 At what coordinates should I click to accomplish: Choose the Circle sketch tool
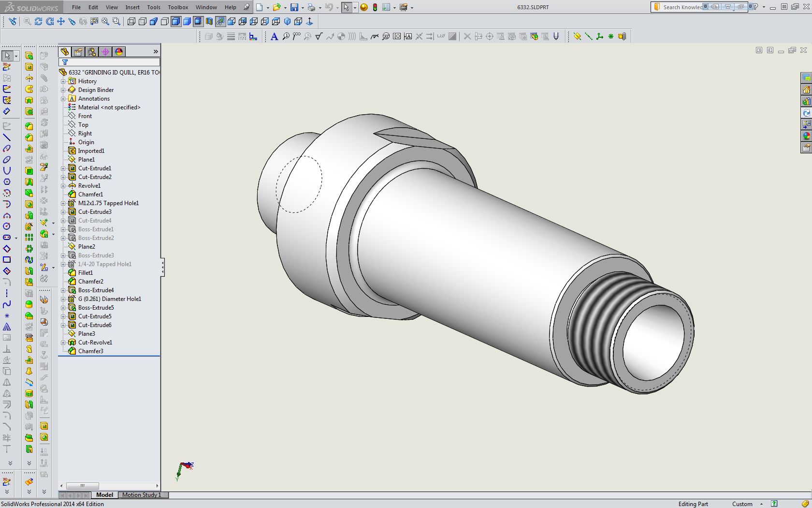[x=7, y=226]
